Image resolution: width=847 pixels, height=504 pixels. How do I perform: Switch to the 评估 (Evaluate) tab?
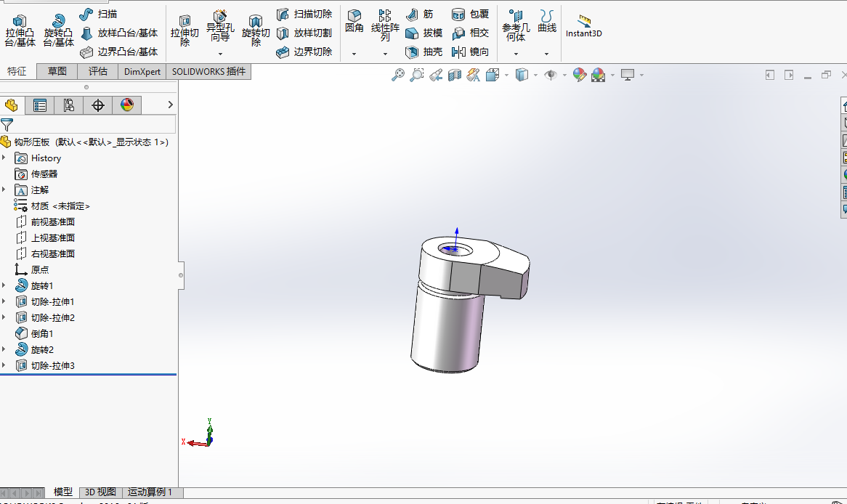[98, 71]
